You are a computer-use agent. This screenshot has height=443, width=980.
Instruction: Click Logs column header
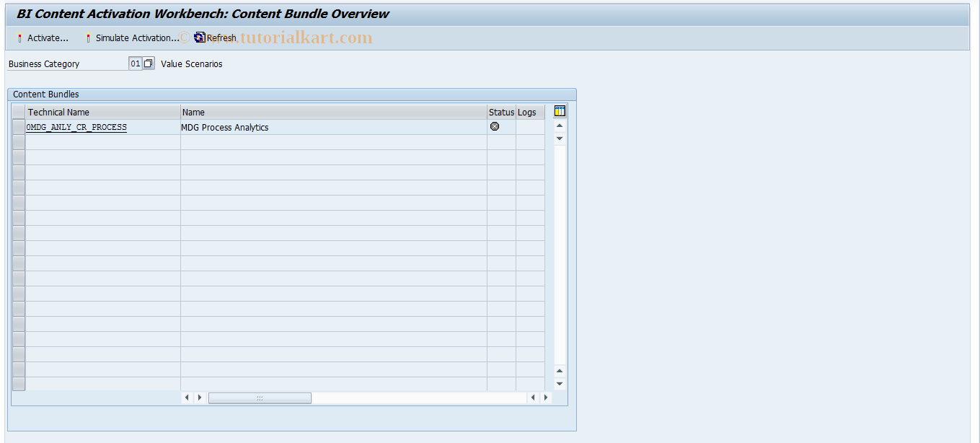(x=530, y=112)
